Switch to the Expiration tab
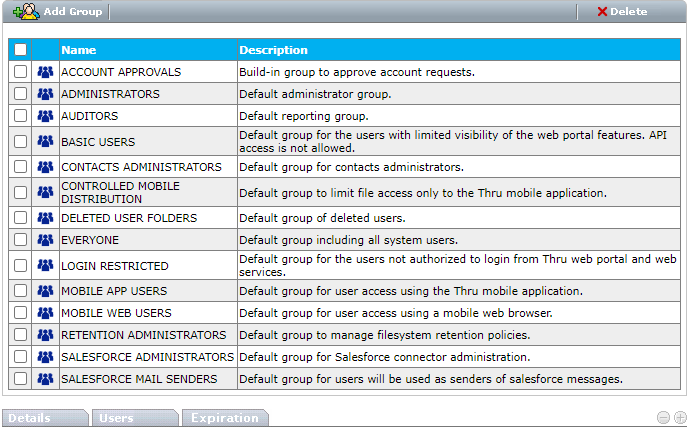This screenshot has height=430, width=695. (224, 418)
